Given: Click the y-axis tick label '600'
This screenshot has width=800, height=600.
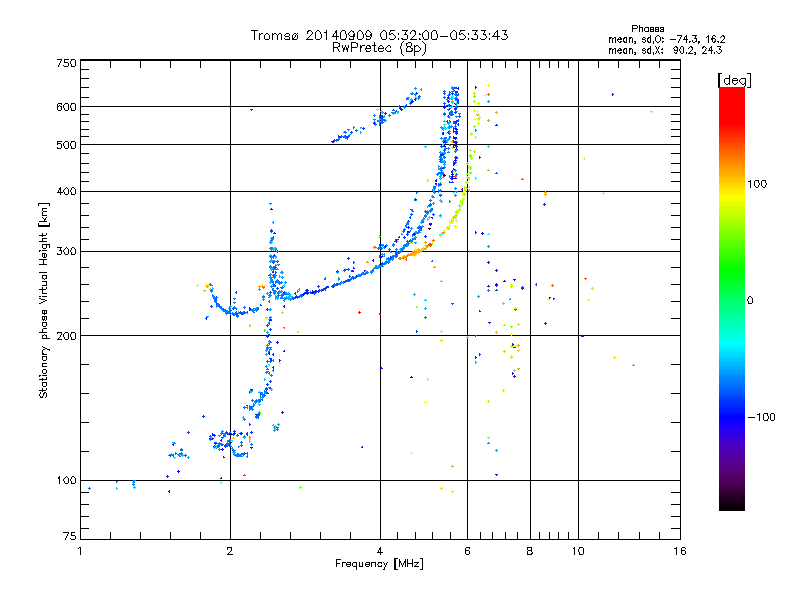Looking at the screenshot, I should pyautogui.click(x=66, y=107).
